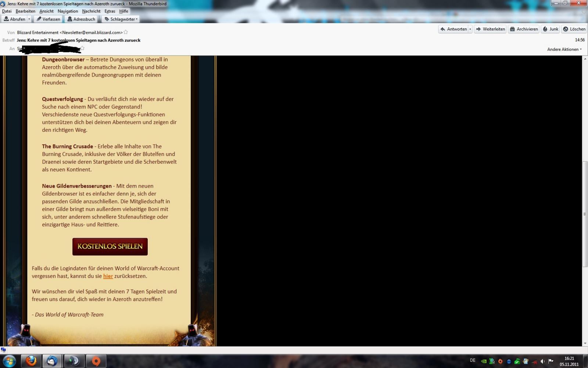
Task: Open the Nachricht menu
Action: pos(91,11)
